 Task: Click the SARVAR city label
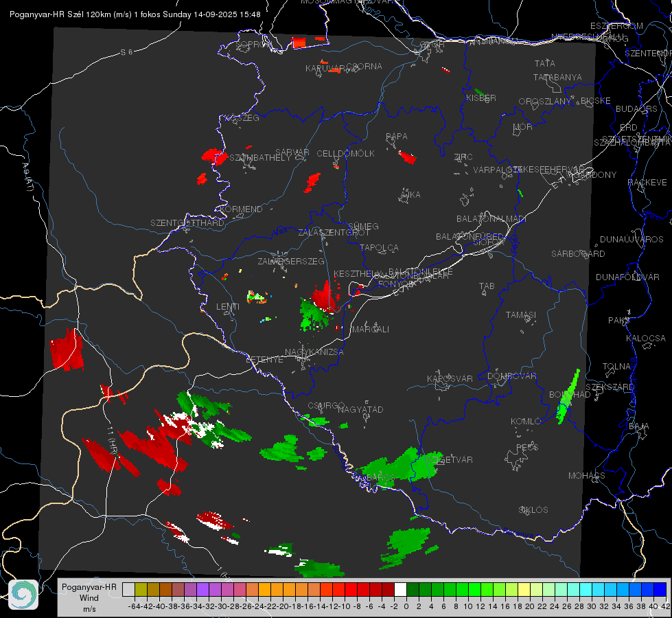tap(292, 152)
